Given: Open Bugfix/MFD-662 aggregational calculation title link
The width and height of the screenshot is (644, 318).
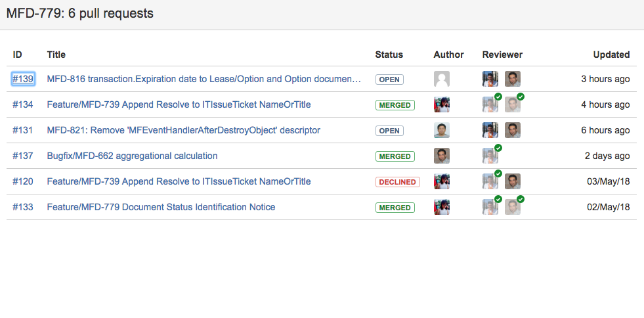Looking at the screenshot, I should click(132, 156).
